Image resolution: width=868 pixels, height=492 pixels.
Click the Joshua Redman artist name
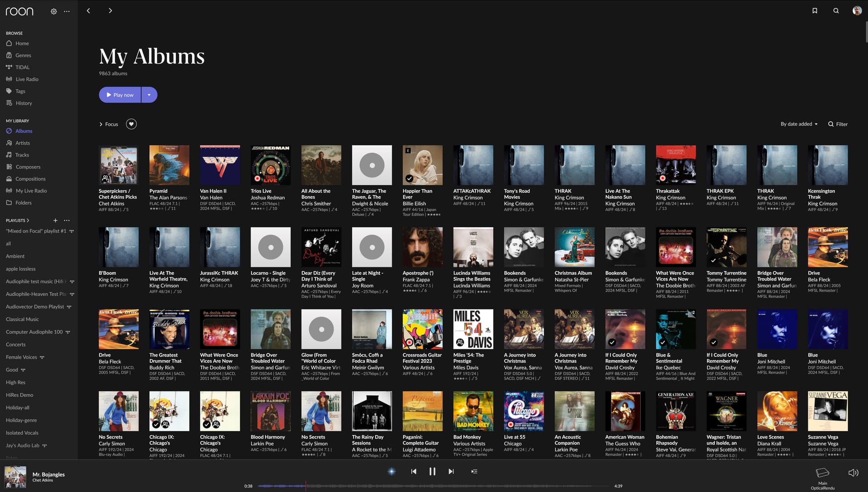point(268,198)
